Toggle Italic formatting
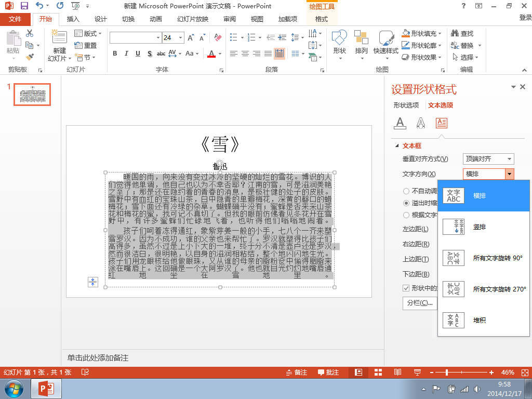Screen dimensions: 532x399 pos(126,54)
